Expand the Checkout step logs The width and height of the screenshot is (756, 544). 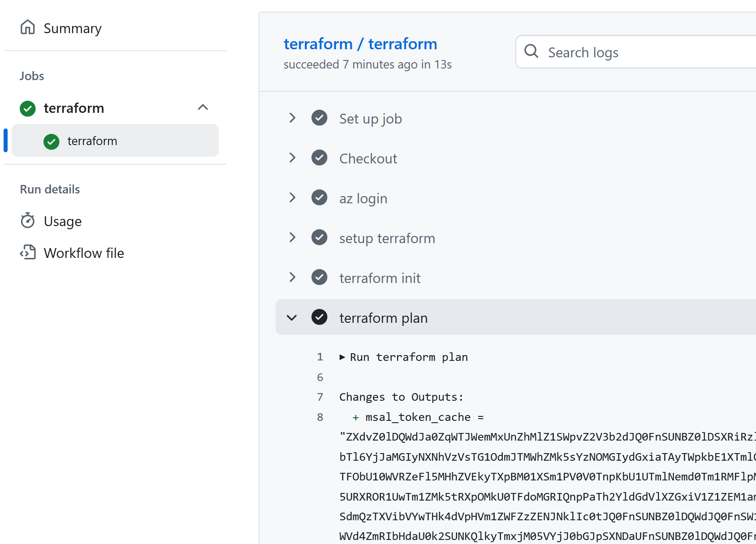coord(292,158)
